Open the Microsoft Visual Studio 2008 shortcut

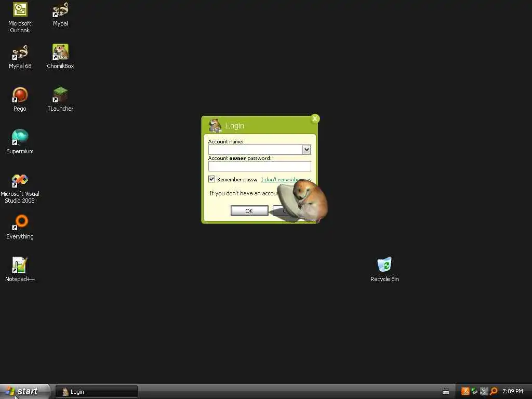pyautogui.click(x=20, y=188)
